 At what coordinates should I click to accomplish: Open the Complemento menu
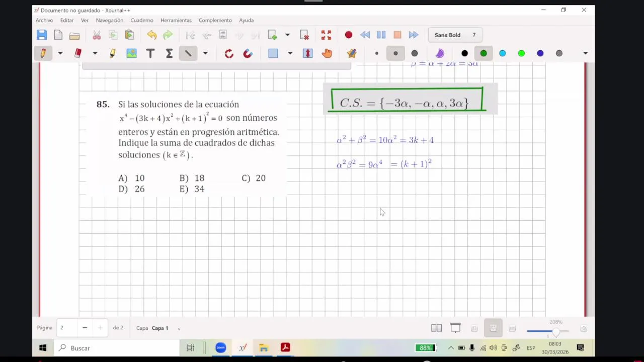tap(215, 20)
